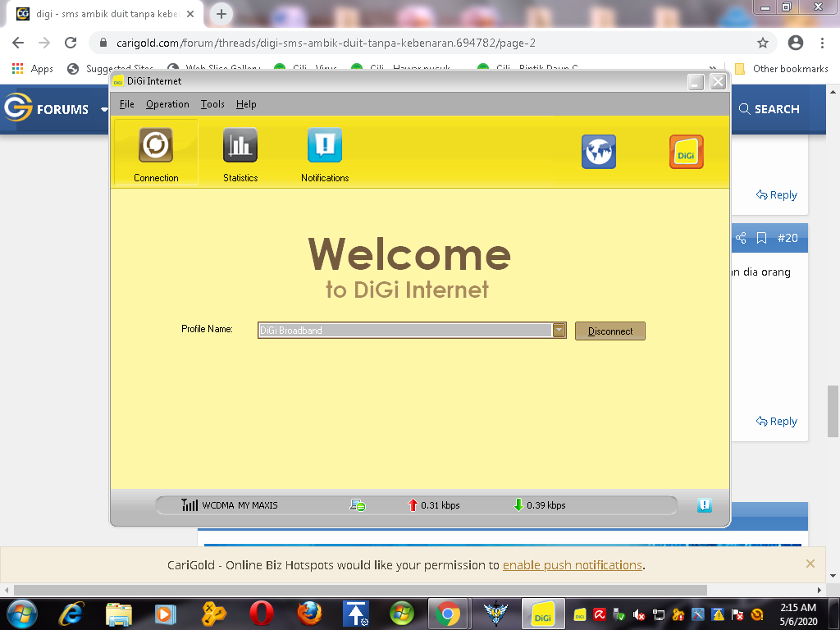The width and height of the screenshot is (840, 630).
Task: Click the network connection status icon in status bar
Action: [358, 504]
